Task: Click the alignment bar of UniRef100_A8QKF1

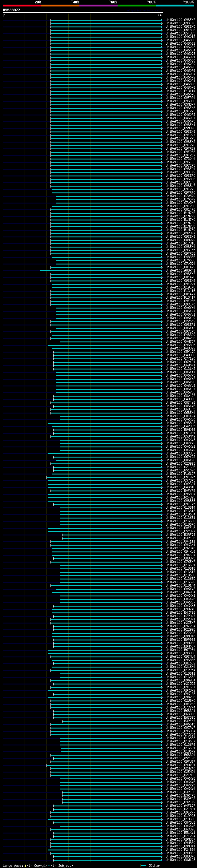Action: point(101,271)
